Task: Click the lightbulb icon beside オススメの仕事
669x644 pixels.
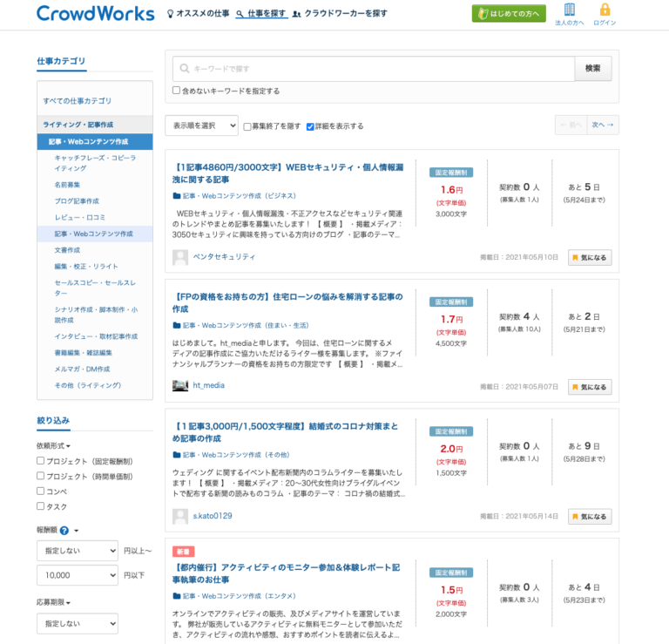Action: pyautogui.click(x=170, y=14)
